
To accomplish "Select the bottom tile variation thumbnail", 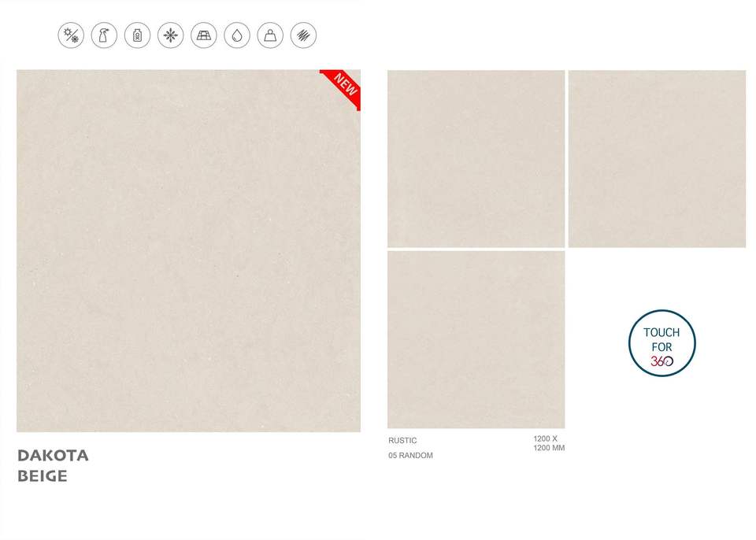I will (x=476, y=339).
